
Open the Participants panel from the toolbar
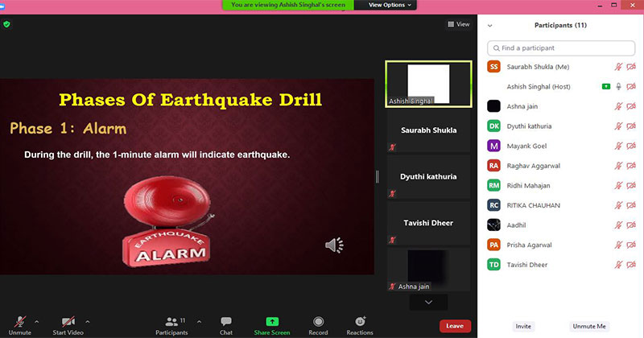click(172, 325)
